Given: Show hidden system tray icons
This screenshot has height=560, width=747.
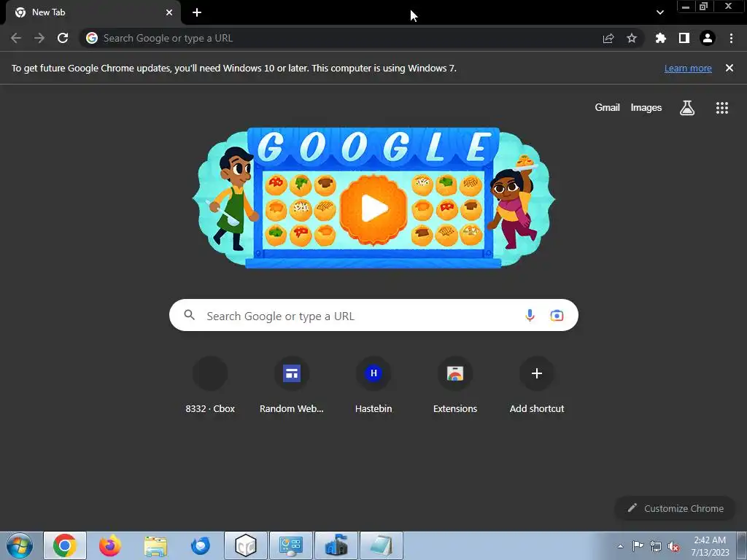Looking at the screenshot, I should click(620, 546).
